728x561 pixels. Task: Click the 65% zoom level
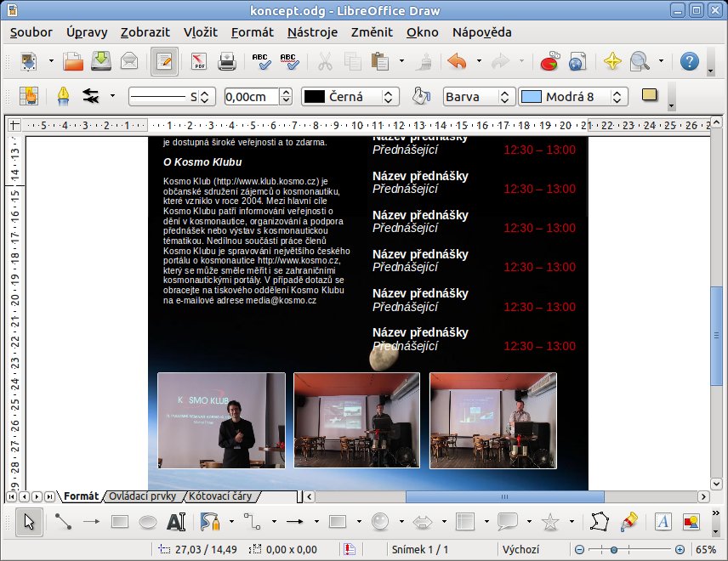click(x=706, y=550)
